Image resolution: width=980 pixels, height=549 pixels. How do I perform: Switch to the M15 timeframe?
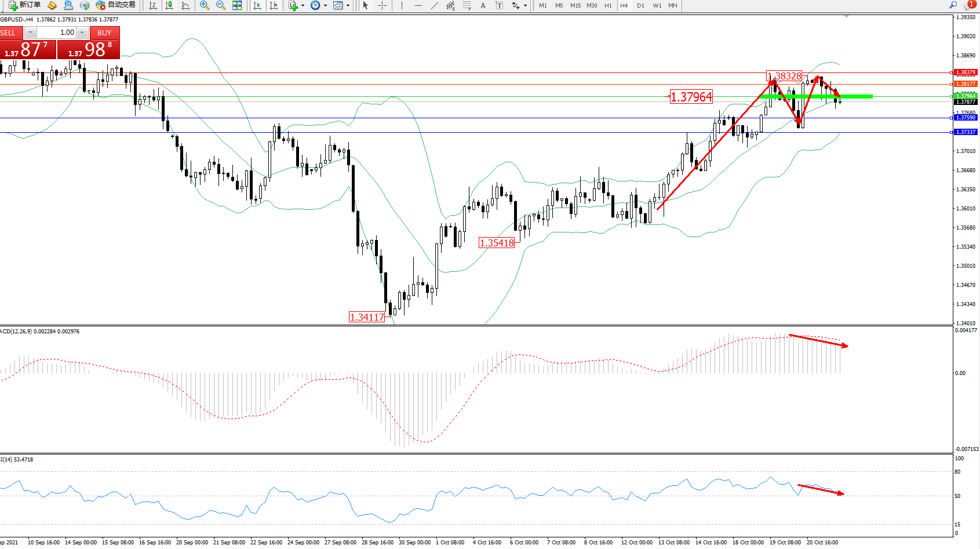pyautogui.click(x=575, y=5)
